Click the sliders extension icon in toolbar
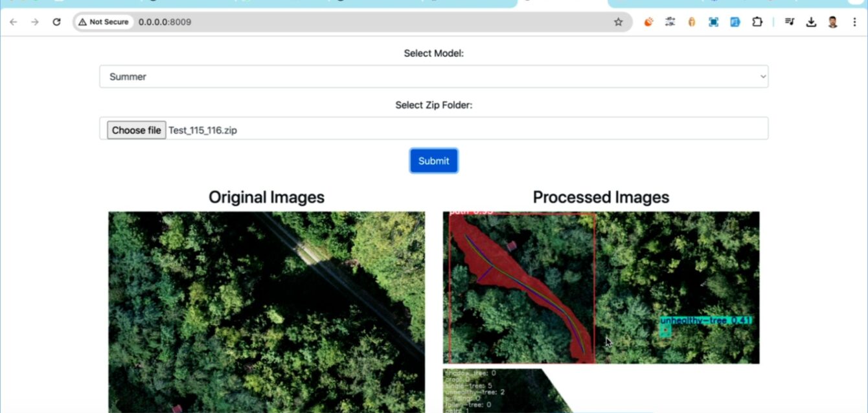The height and width of the screenshot is (413, 868). click(x=670, y=22)
